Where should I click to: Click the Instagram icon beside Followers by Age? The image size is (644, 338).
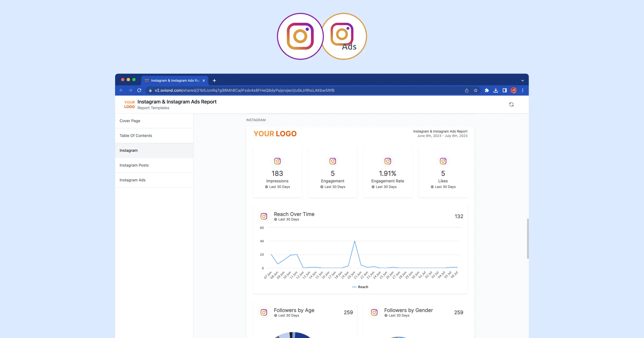point(264,312)
